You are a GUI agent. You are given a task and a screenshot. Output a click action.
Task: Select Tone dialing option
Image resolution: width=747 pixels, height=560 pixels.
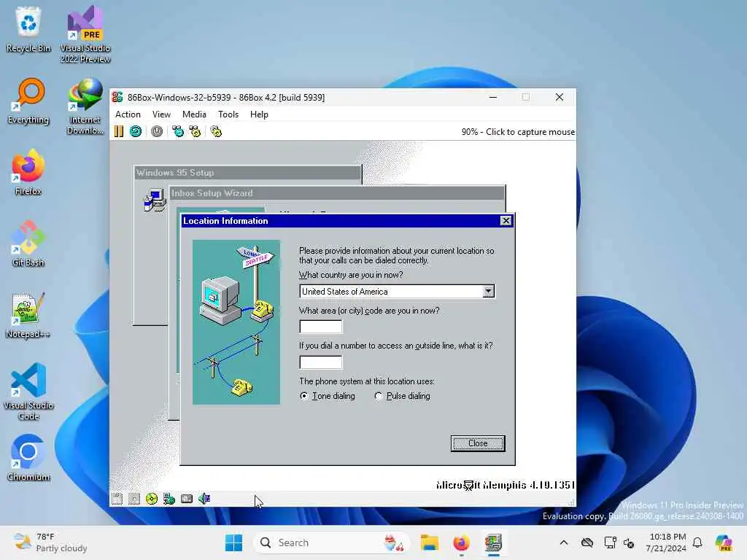[x=328, y=396]
